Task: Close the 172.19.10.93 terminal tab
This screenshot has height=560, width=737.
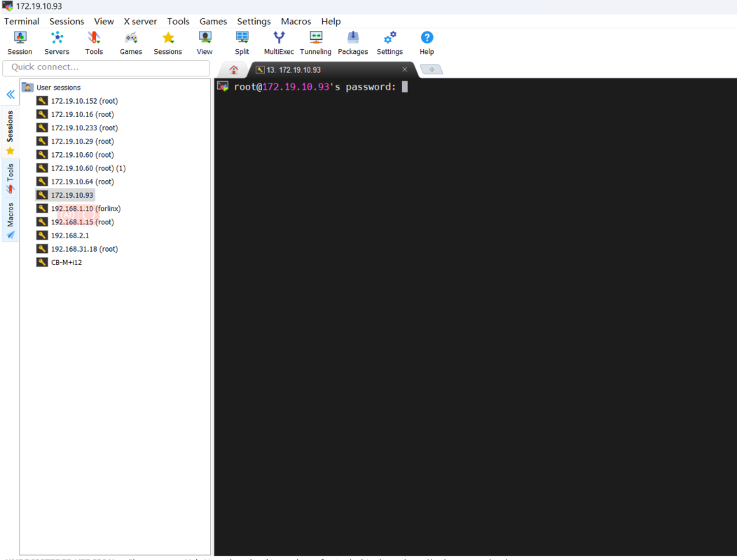Action: (405, 69)
